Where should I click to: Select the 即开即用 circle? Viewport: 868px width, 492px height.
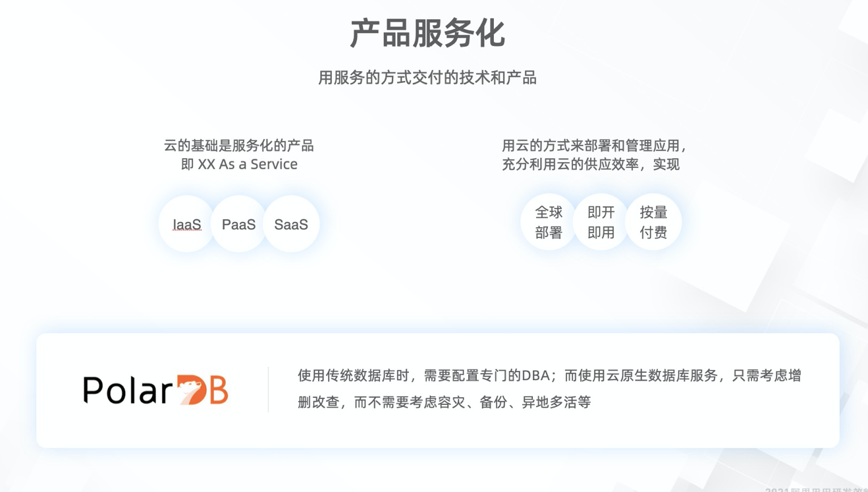click(601, 222)
